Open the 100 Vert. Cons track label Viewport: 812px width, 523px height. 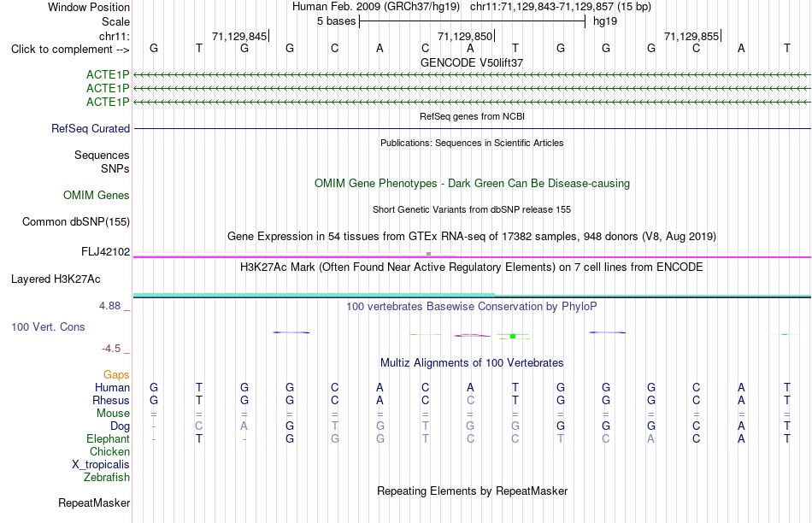tap(48, 326)
